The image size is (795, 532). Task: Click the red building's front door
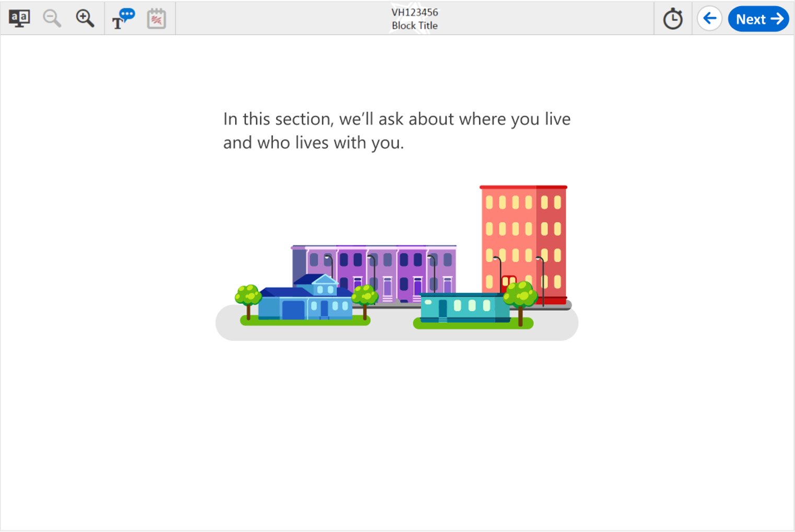coord(508,283)
